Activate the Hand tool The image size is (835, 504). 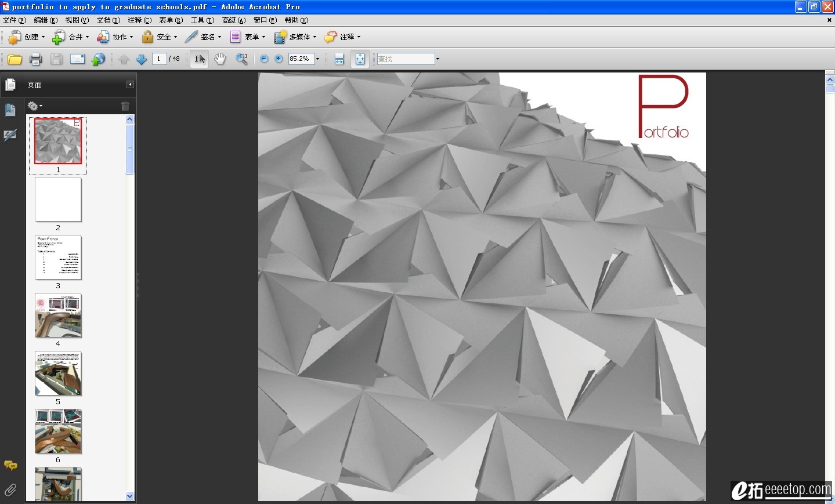(x=220, y=59)
